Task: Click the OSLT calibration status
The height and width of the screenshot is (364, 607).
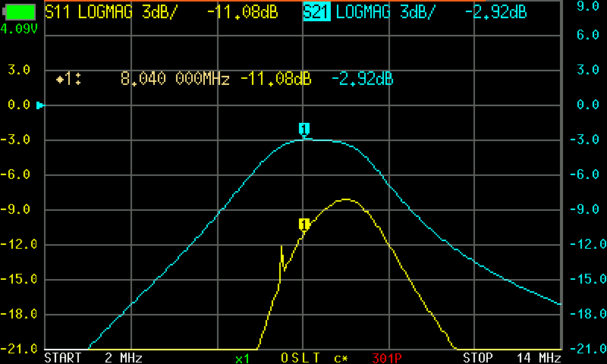Action: pos(300,357)
